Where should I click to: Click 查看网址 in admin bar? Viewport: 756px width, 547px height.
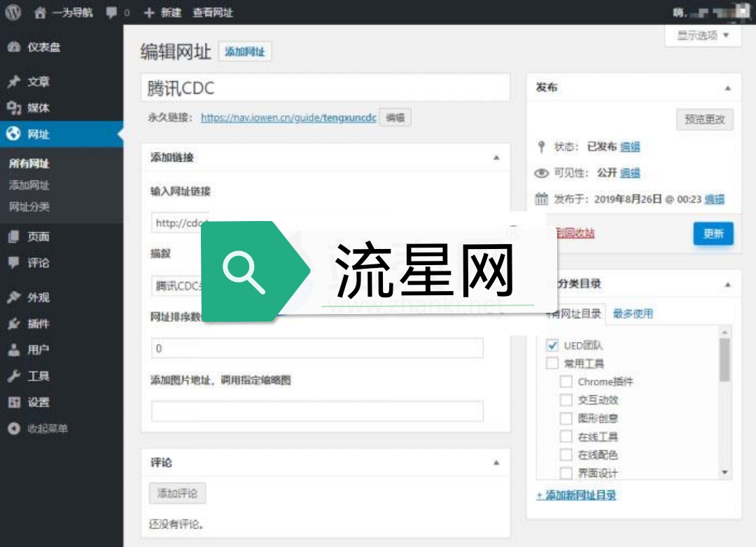(213, 13)
